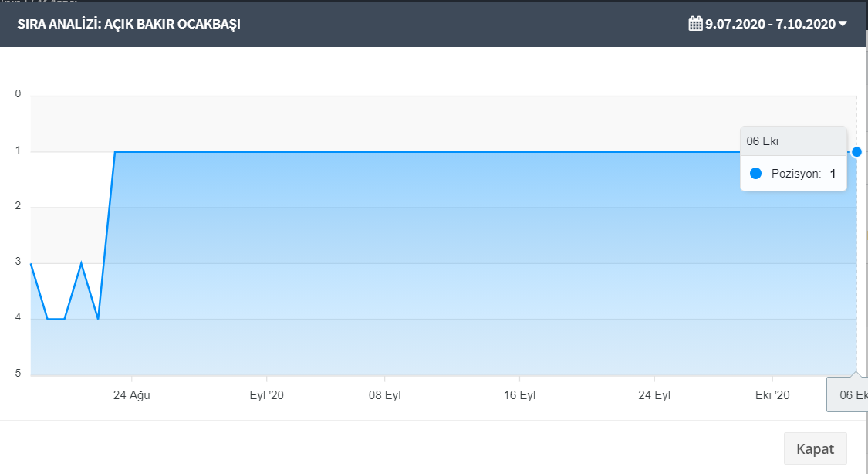Click the "Eyl '20" x-axis label
The height and width of the screenshot is (474, 868).
coord(266,394)
